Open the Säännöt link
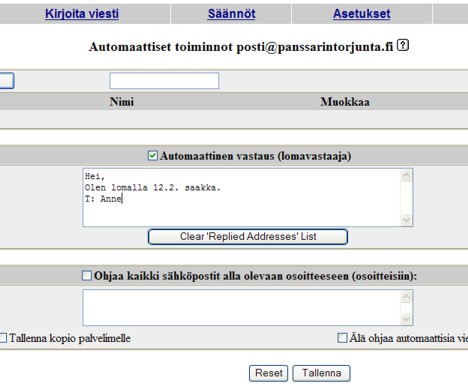This screenshot has height=387, width=468. [x=231, y=14]
